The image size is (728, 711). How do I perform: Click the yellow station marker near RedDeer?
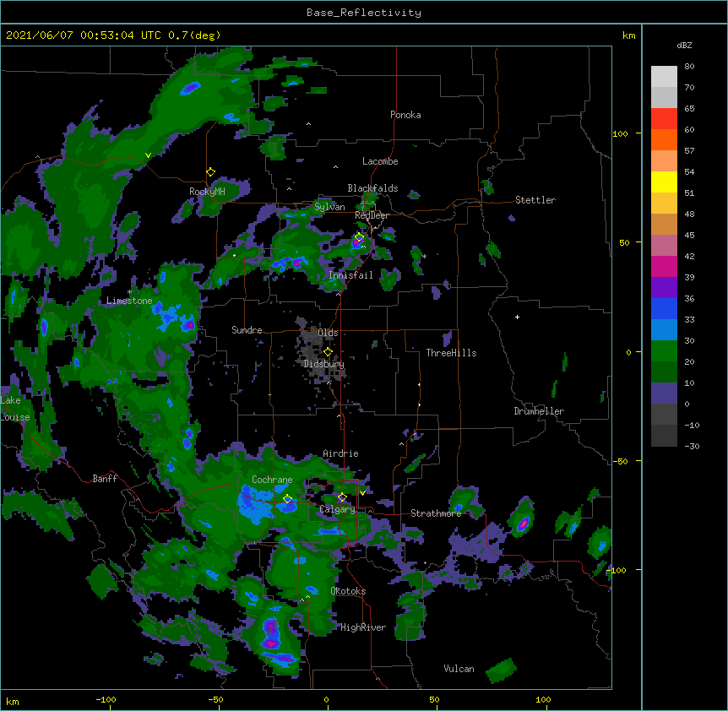point(359,237)
